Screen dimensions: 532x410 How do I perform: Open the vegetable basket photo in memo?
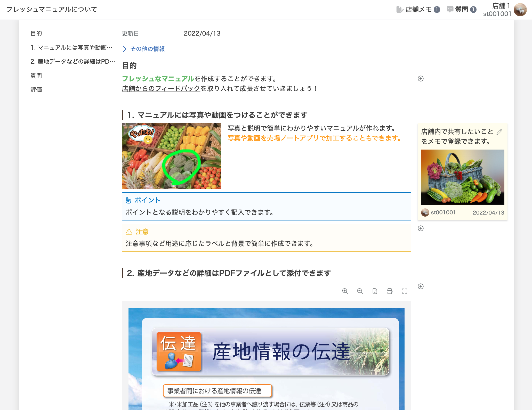pyautogui.click(x=462, y=177)
